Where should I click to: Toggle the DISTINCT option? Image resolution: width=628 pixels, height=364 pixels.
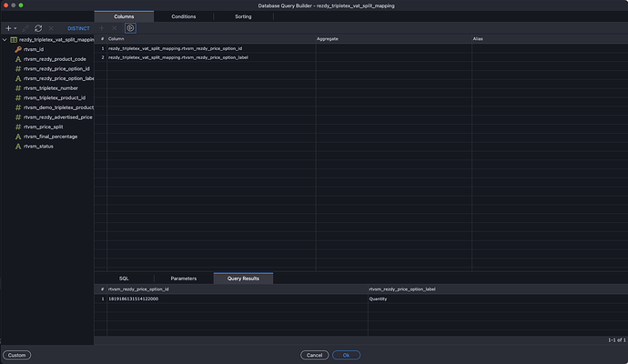(x=78, y=28)
